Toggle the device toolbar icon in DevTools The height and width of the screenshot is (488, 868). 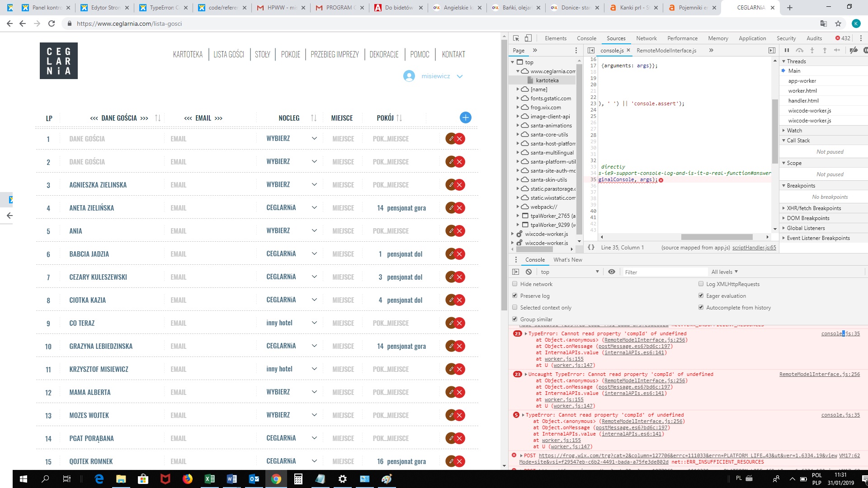click(x=528, y=38)
